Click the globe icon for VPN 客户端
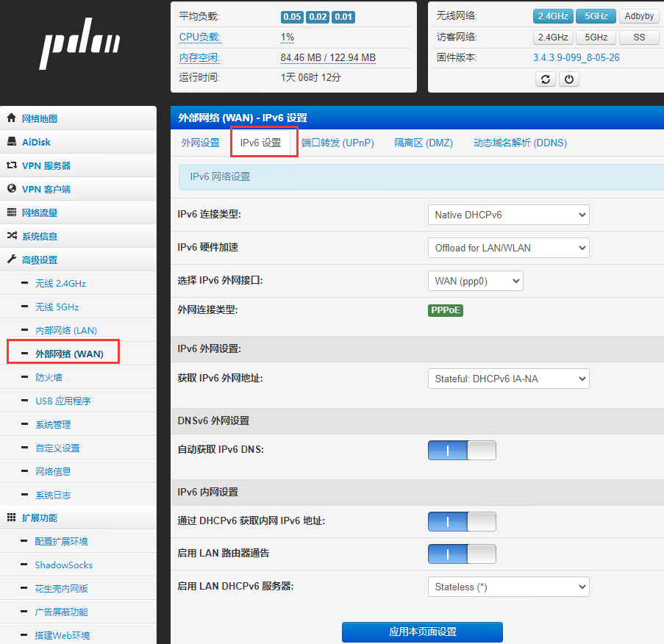 tap(12, 188)
